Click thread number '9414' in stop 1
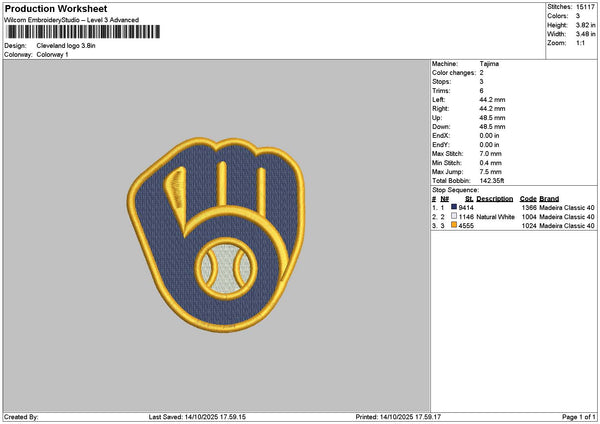Viewport: 600px width, 424px height. point(466,208)
